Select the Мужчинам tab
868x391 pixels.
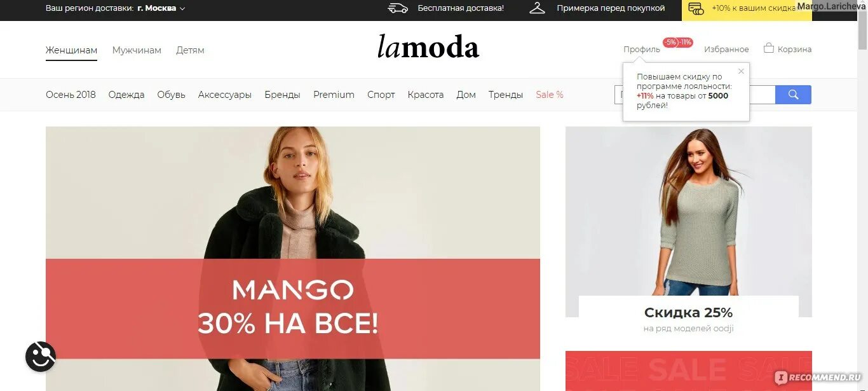[x=137, y=50]
